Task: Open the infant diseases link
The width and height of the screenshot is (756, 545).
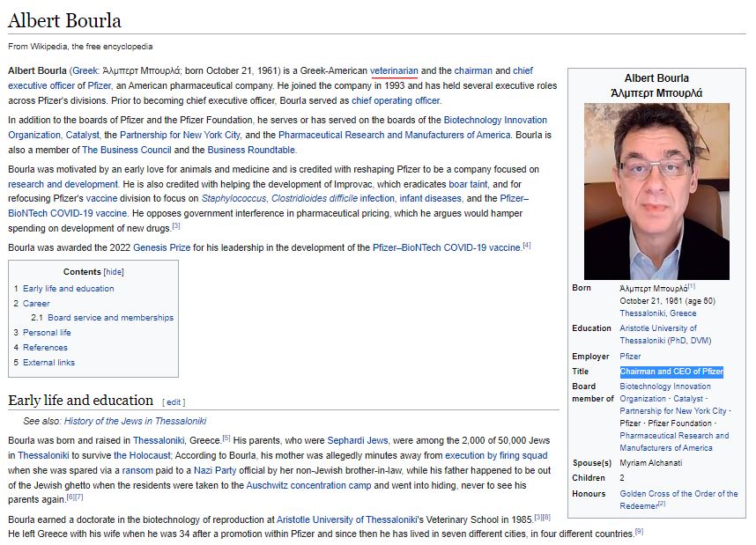Action: pos(430,198)
